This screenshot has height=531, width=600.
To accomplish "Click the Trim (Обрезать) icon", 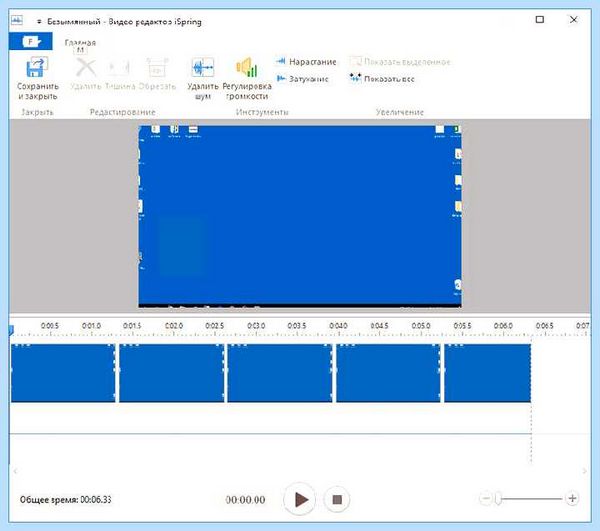I will (157, 68).
